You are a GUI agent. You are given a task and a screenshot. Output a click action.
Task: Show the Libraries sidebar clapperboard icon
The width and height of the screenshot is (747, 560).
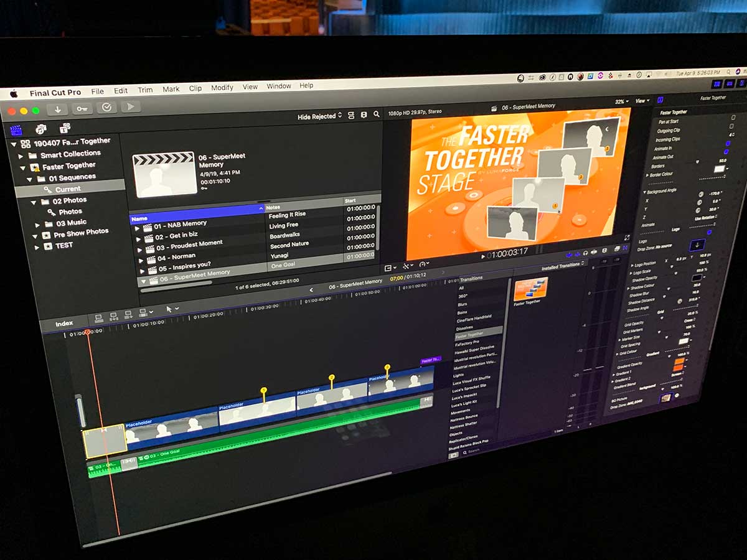click(x=16, y=130)
